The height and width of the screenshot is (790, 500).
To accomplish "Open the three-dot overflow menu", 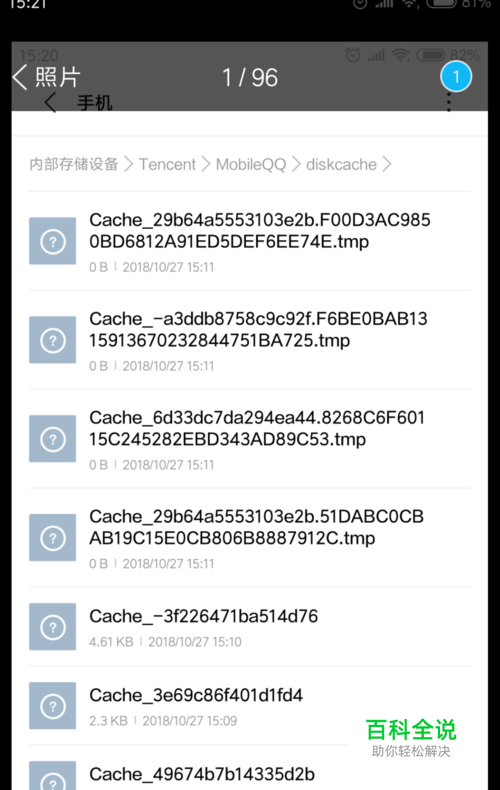I will [x=449, y=102].
